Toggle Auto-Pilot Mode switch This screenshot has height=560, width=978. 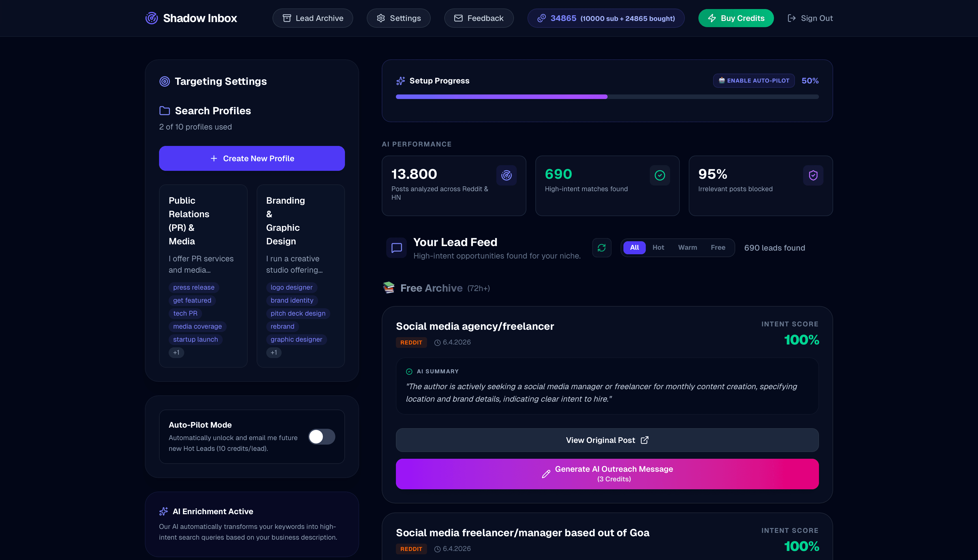[322, 437]
